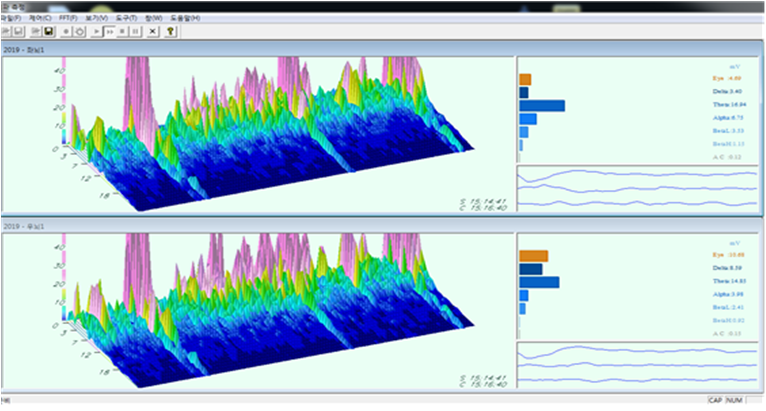
Task: Click the orange Eye bar in bottom panel
Action: pos(532,256)
